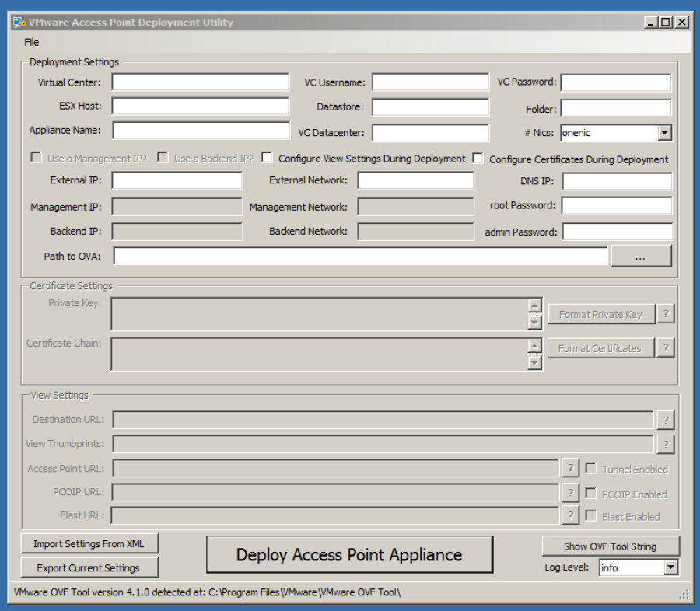Click the Virtual Center input field
700x611 pixels.
[x=200, y=82]
